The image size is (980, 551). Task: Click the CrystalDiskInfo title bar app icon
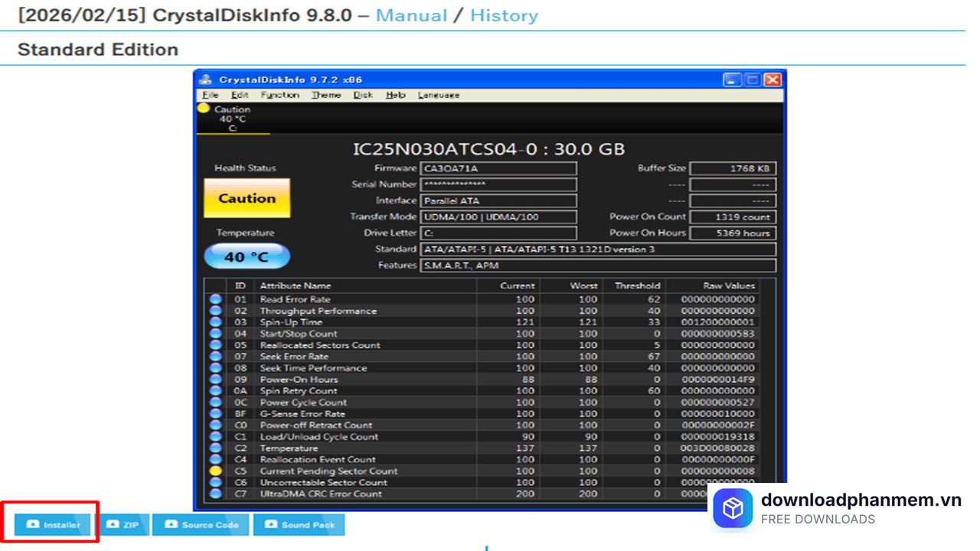[205, 80]
